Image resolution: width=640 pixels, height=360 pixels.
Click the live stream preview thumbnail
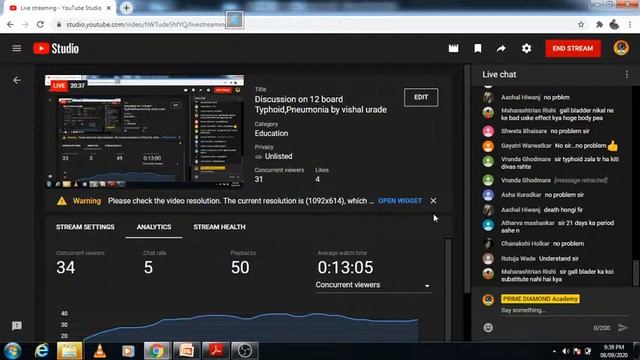click(x=144, y=131)
